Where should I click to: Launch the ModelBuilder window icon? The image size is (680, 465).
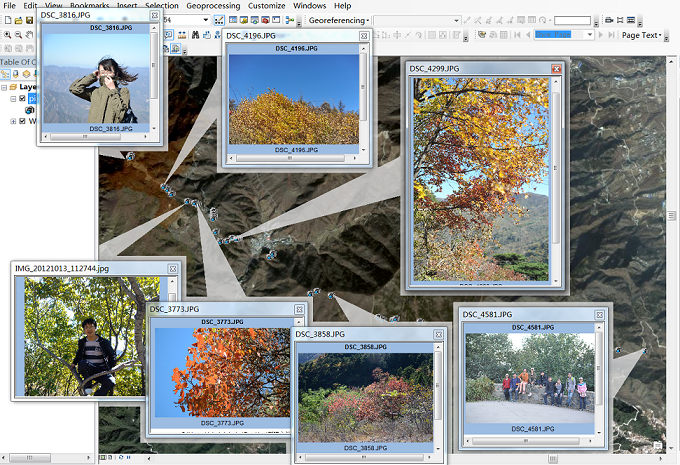coord(290,20)
